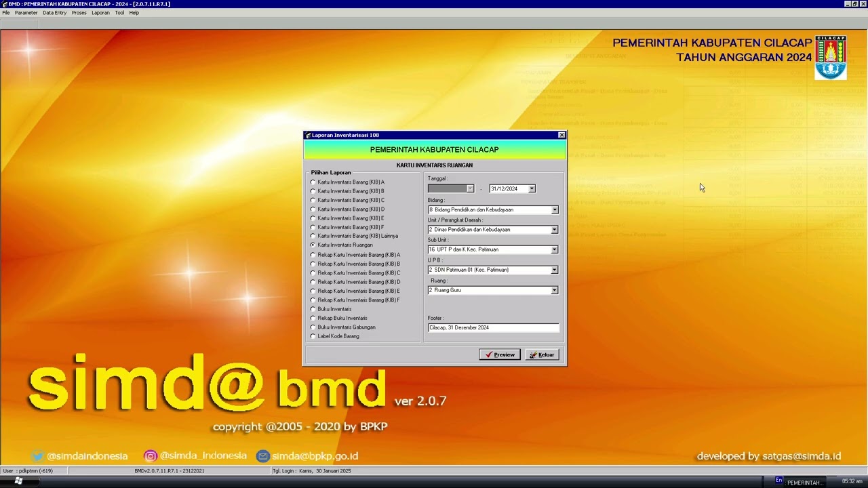This screenshot has width=868, height=488.
Task: Click the PEMERINTAH taskbar button
Action: coord(804,482)
